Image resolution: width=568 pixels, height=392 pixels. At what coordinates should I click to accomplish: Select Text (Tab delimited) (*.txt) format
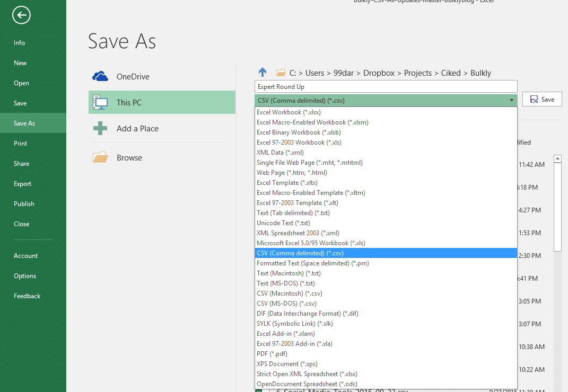click(x=386, y=213)
